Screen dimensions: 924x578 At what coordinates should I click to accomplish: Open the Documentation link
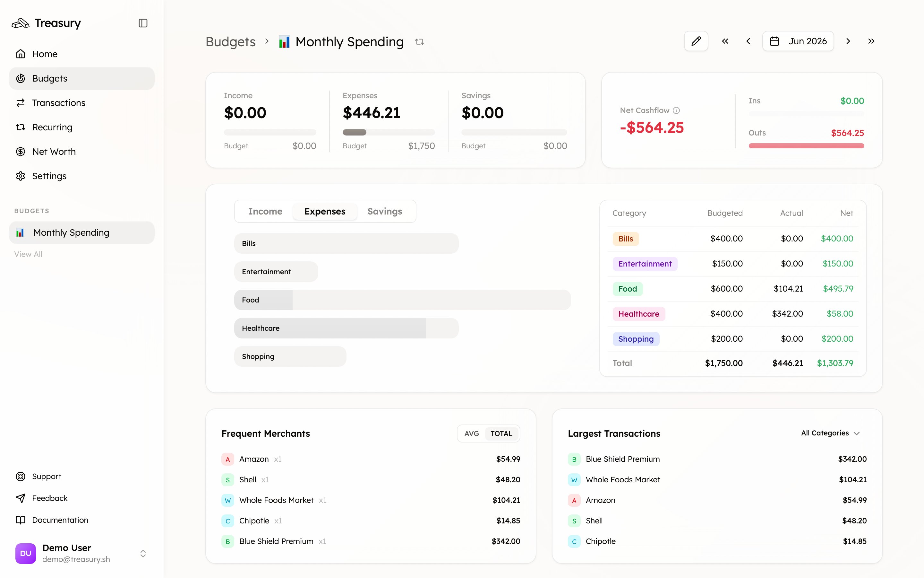point(82,520)
